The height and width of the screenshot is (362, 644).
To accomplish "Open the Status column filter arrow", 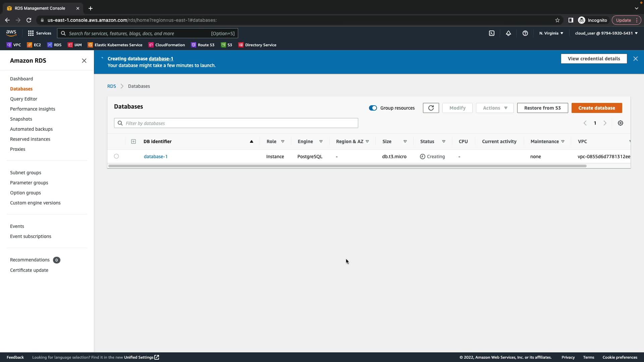I will [x=444, y=141].
